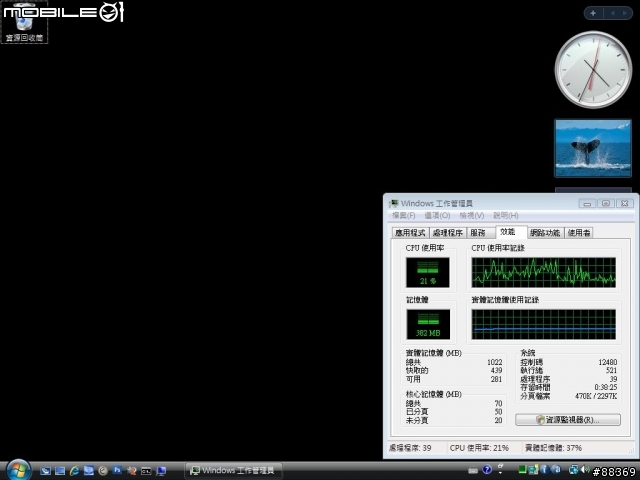This screenshot has width=640, height=480.
Task: Open the 檔案(F) menu
Action: [404, 216]
